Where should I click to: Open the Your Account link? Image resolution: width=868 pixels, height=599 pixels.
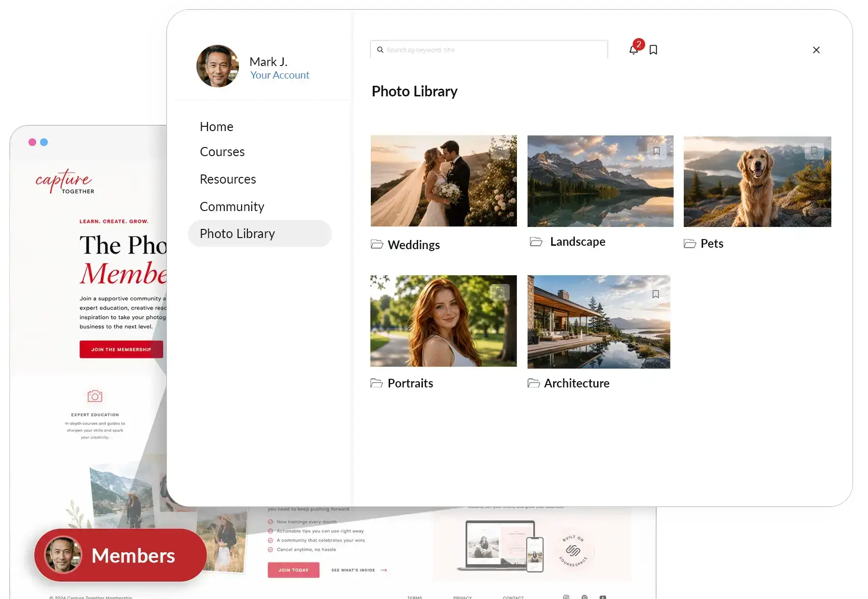pyautogui.click(x=280, y=75)
